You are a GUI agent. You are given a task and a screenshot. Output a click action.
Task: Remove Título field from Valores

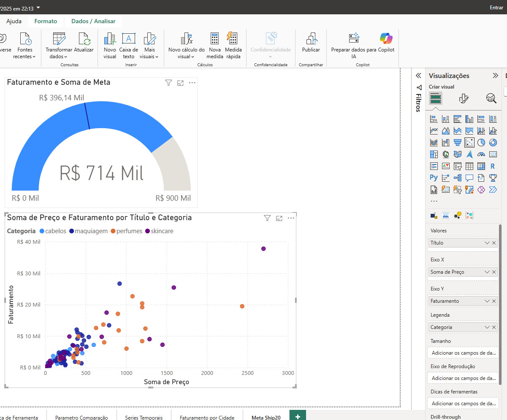[494, 243]
